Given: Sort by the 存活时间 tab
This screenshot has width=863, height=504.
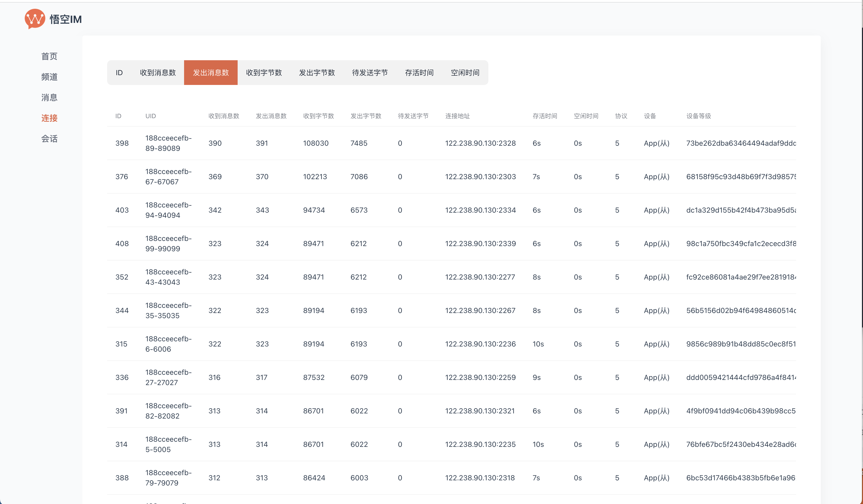Looking at the screenshot, I should coord(419,73).
